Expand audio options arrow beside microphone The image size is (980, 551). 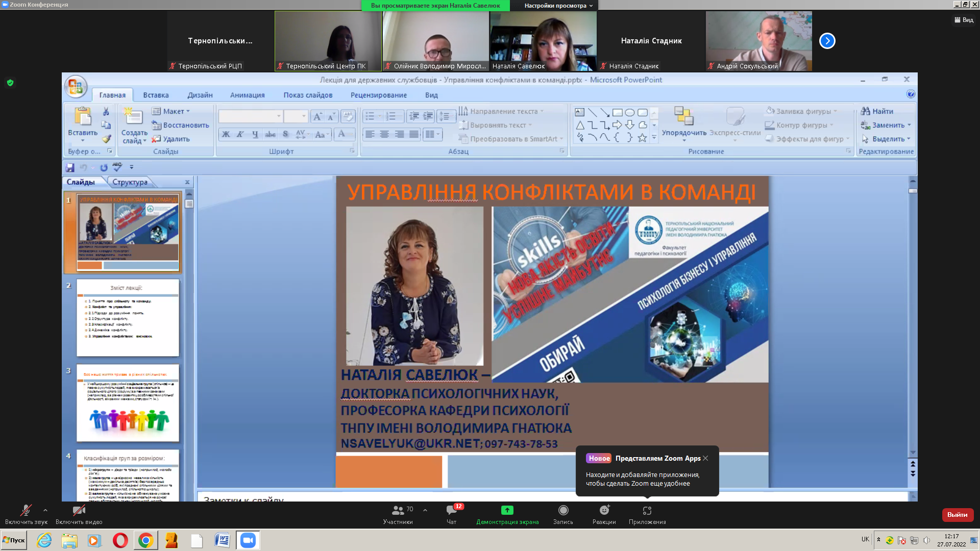(45, 510)
